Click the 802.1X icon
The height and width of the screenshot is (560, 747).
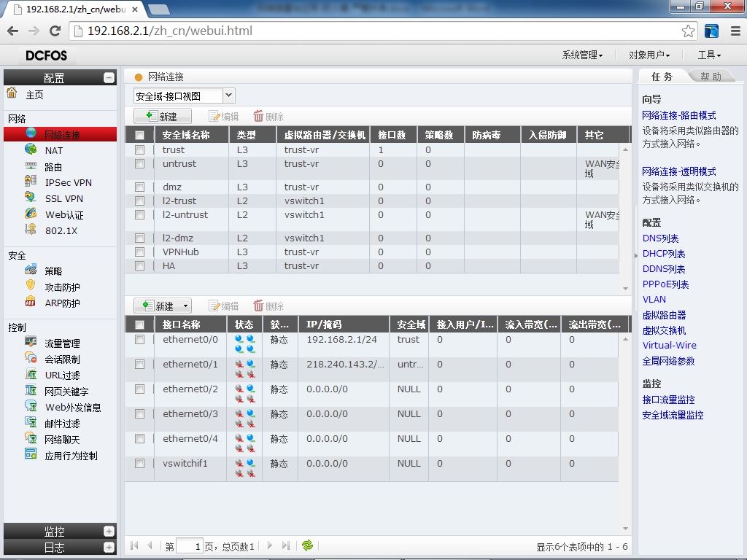[x=31, y=230]
